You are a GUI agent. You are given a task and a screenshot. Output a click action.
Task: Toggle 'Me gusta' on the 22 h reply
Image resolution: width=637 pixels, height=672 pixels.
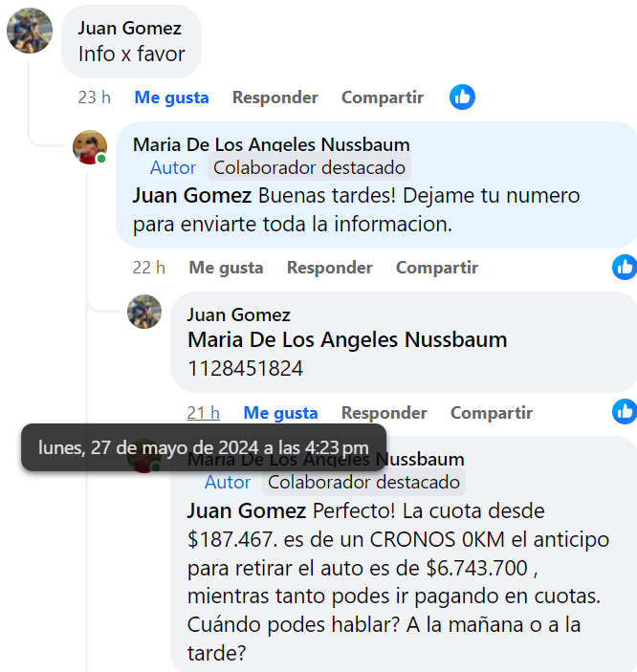point(226,268)
